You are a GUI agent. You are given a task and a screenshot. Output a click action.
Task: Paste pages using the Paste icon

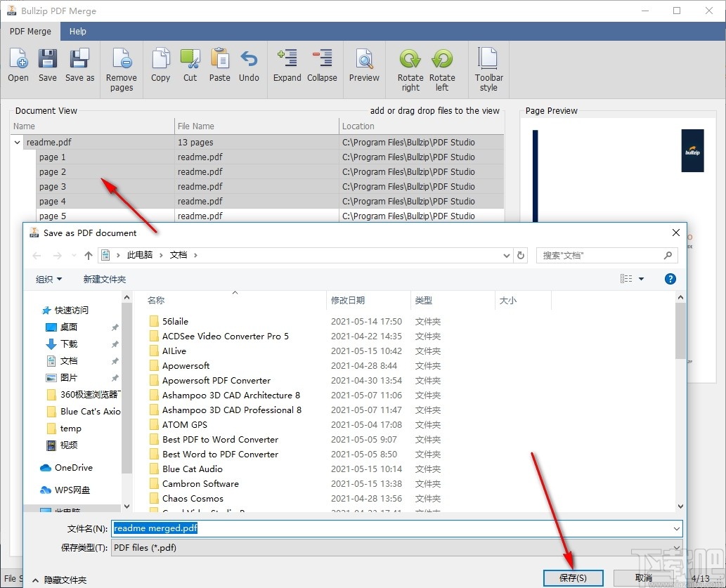coord(219,67)
